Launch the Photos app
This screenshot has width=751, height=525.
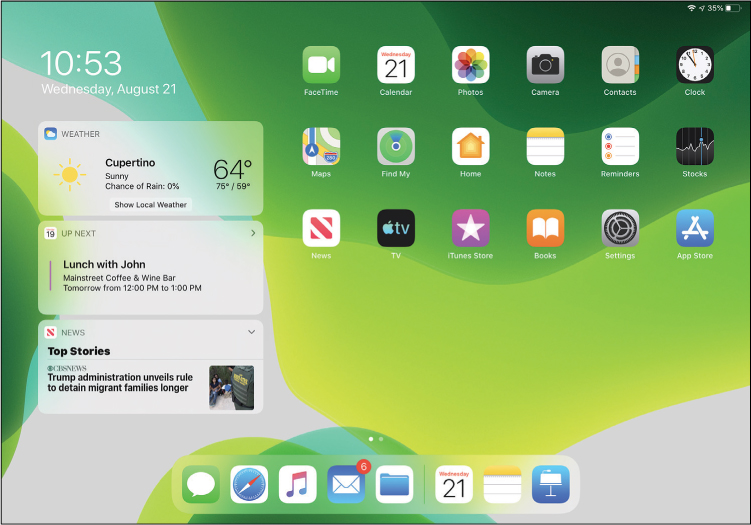point(470,65)
